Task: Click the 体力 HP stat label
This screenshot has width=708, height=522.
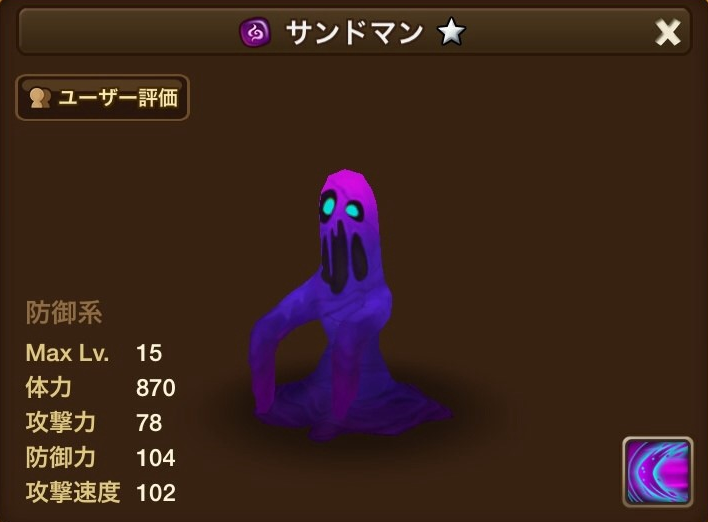Action: click(x=48, y=387)
